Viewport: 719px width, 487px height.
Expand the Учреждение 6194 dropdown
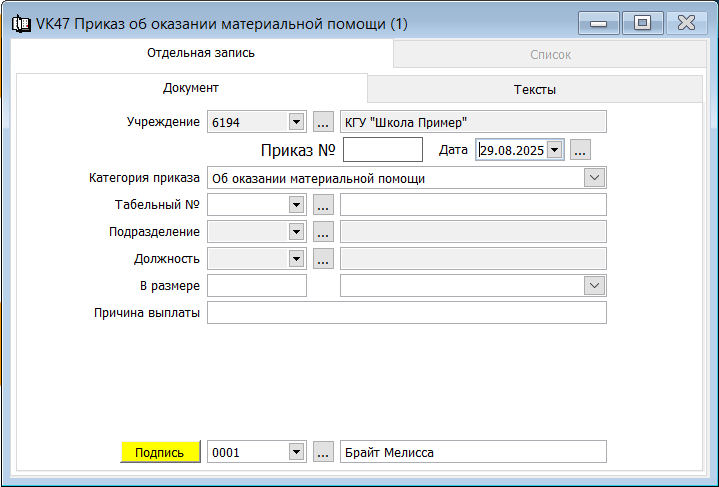[296, 122]
